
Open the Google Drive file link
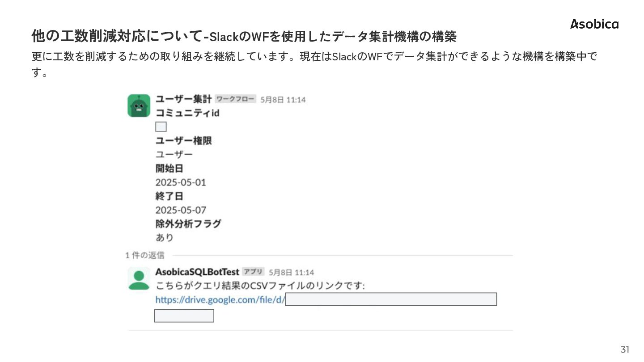(x=220, y=299)
